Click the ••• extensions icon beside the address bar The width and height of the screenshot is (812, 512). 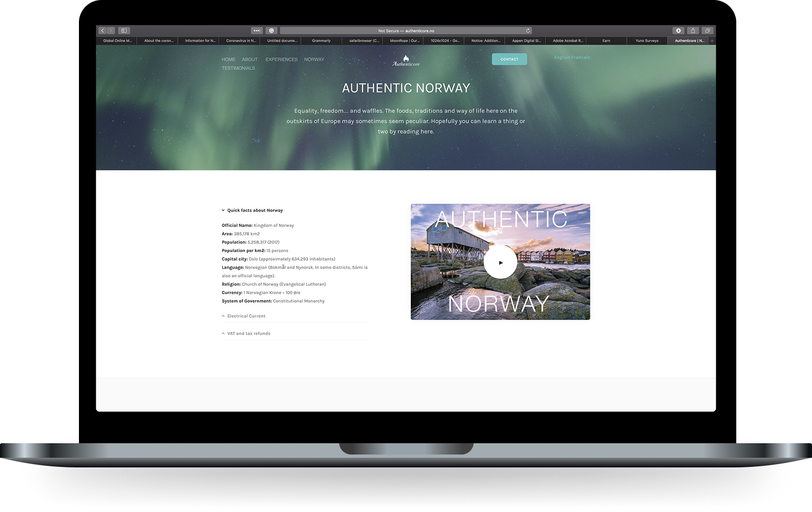[257, 31]
